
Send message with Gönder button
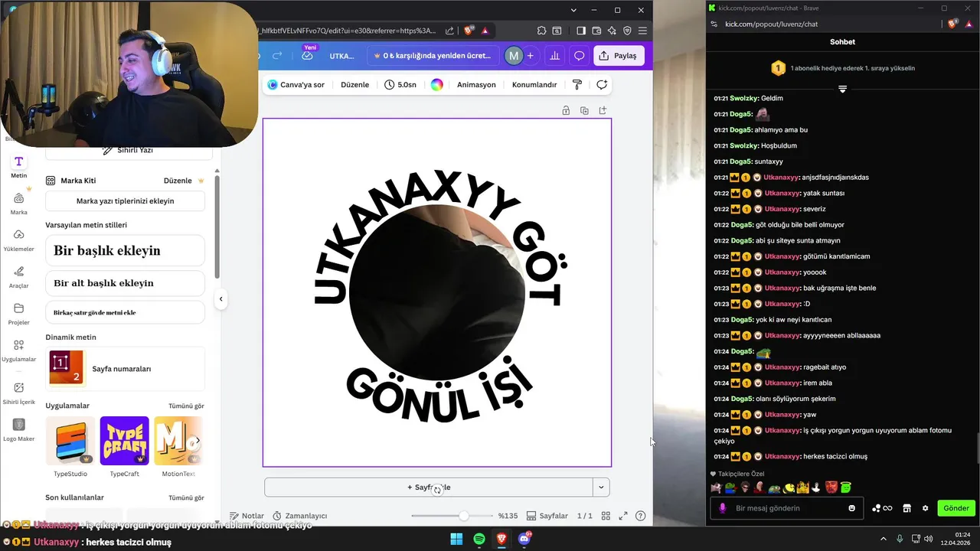[x=955, y=508]
